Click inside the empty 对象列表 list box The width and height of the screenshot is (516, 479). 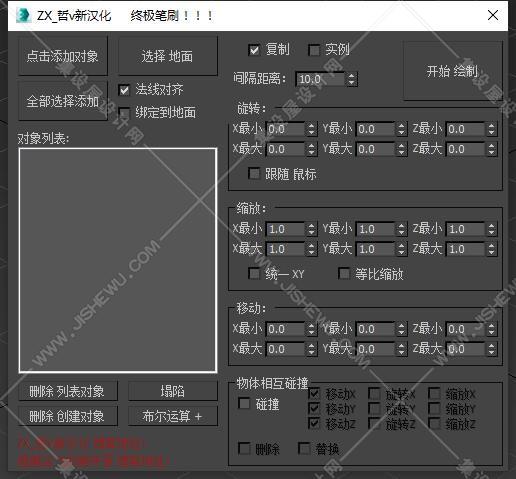pos(118,260)
